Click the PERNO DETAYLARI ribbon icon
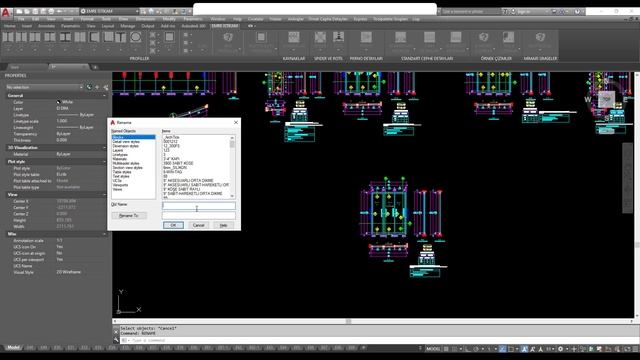The width and height of the screenshot is (640, 360). click(366, 38)
